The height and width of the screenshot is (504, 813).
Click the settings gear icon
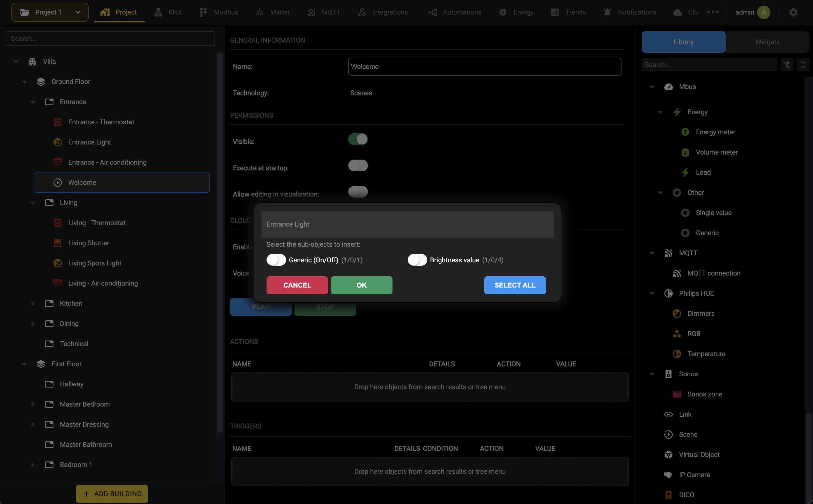(x=793, y=12)
